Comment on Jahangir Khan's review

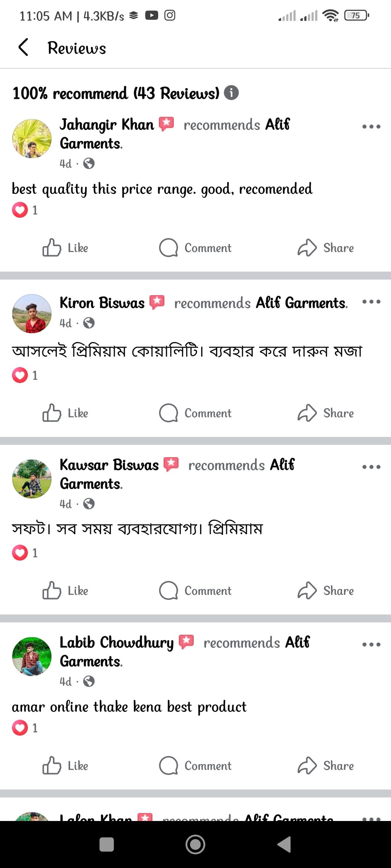(195, 248)
